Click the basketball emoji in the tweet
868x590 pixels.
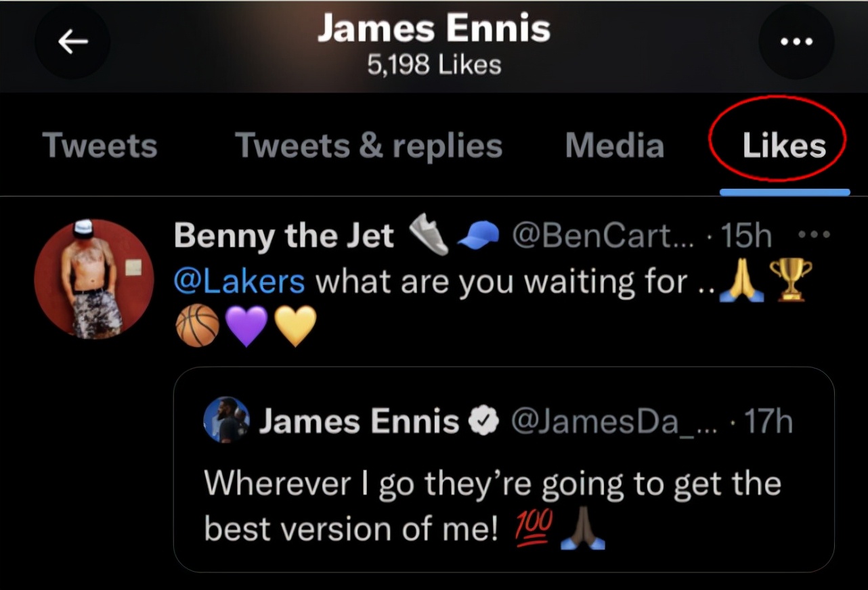point(198,325)
